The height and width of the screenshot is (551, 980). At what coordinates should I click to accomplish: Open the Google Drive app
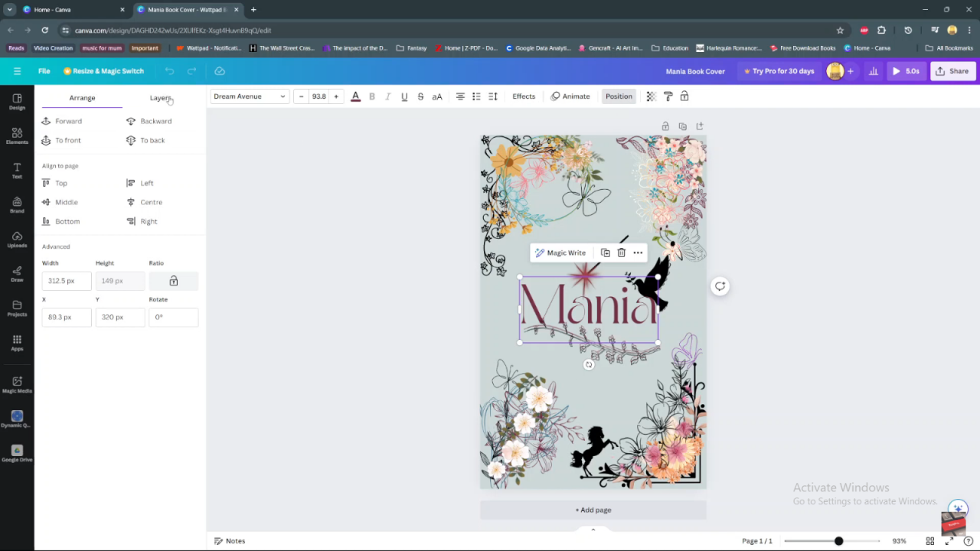(x=17, y=453)
